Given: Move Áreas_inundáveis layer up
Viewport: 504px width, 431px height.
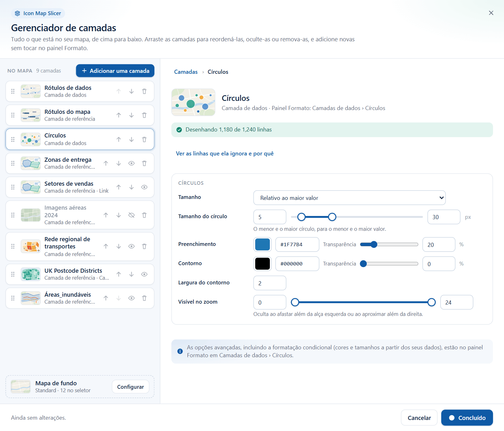Looking at the screenshot, I should click(106, 298).
